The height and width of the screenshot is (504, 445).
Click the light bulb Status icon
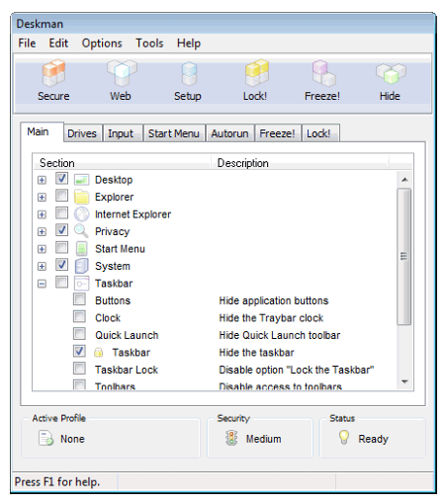click(344, 437)
